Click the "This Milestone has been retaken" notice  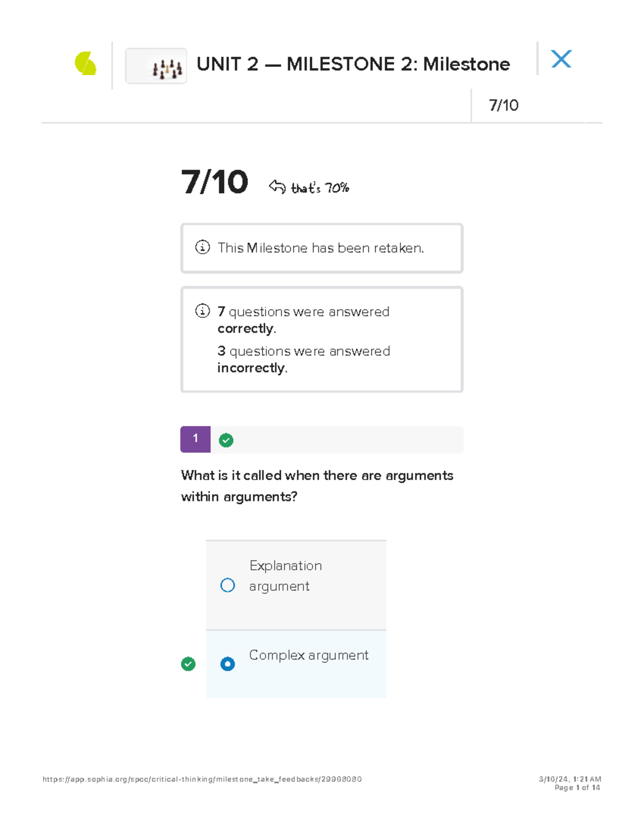(x=321, y=248)
